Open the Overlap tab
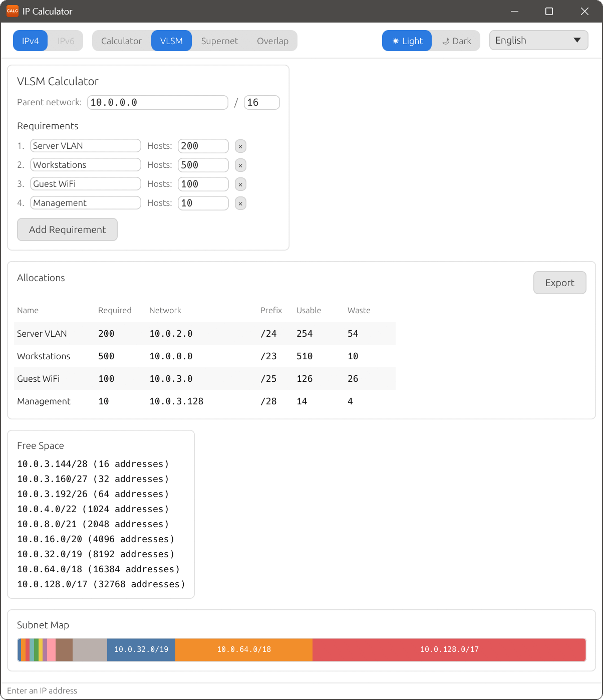 [x=272, y=41]
